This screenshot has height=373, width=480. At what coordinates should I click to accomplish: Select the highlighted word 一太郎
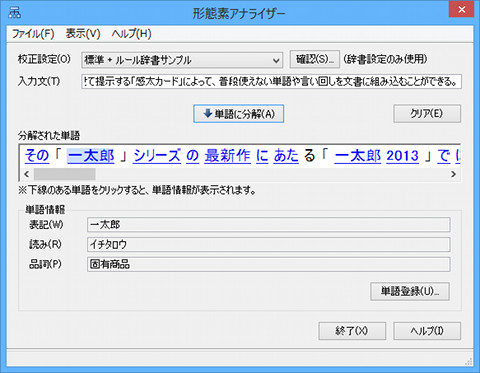tap(91, 156)
